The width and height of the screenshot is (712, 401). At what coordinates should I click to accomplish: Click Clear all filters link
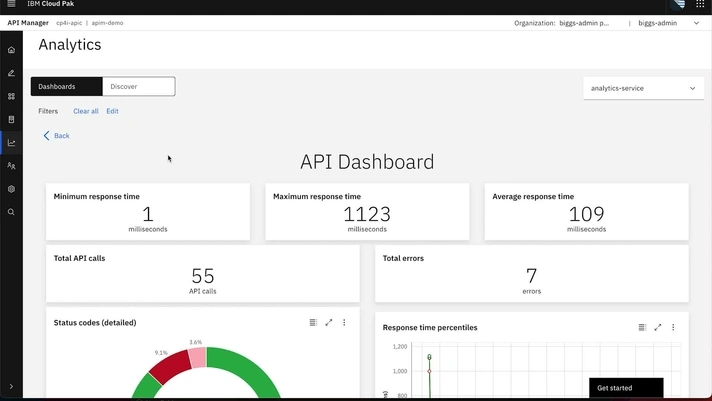[86, 111]
